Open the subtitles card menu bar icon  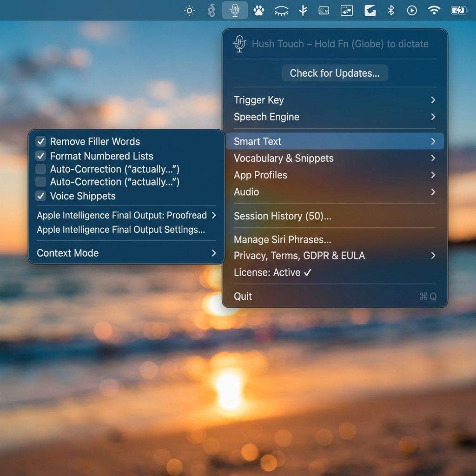tap(324, 10)
